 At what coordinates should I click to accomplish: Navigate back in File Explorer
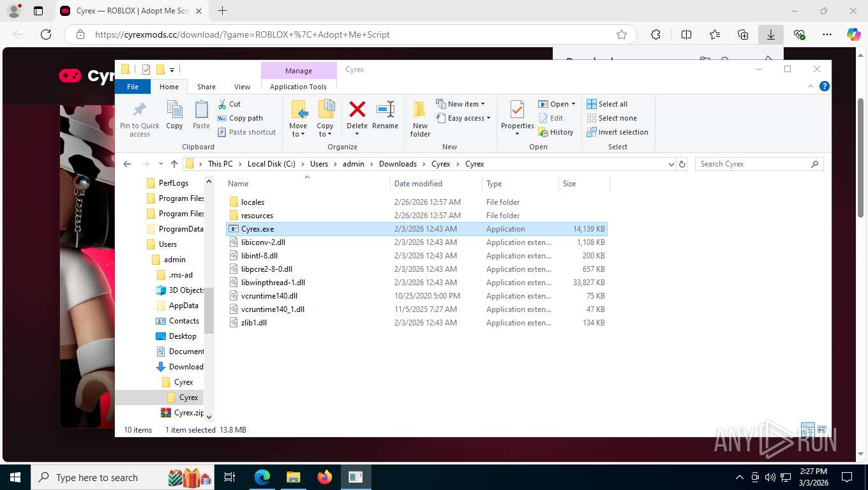coord(127,164)
